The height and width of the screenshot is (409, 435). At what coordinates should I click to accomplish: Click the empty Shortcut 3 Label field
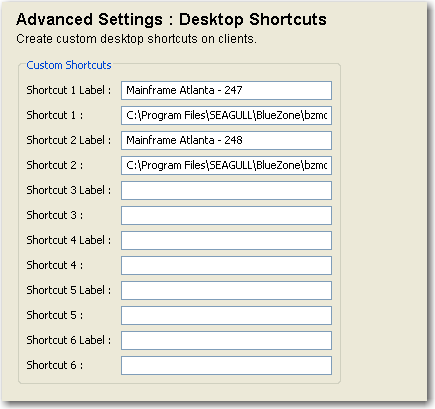(226, 190)
